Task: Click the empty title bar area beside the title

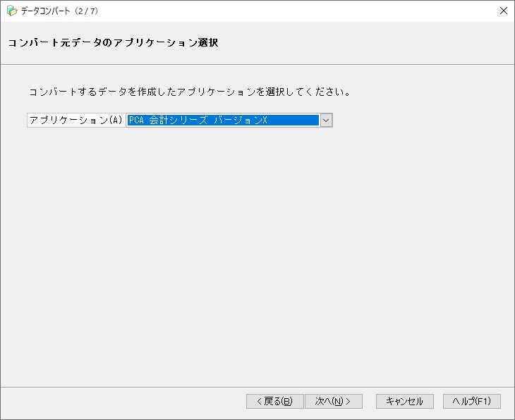Action: pos(282,11)
